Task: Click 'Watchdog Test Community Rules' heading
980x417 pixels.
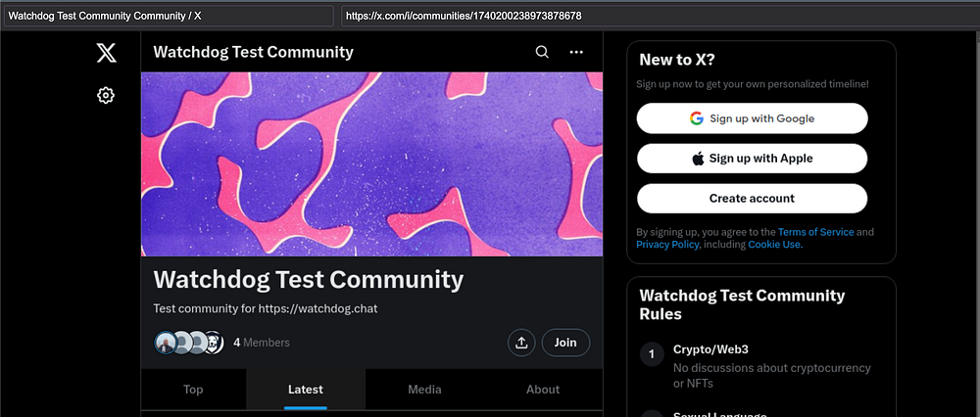Action: (742, 304)
